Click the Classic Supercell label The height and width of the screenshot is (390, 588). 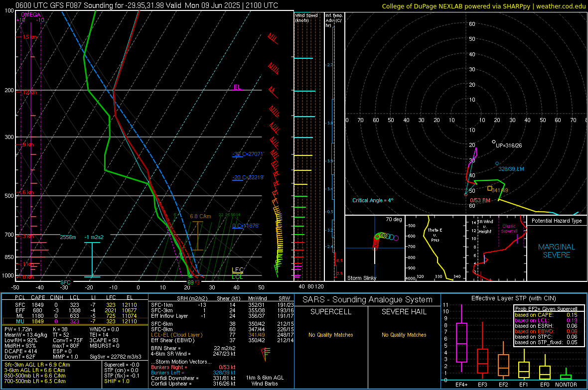[509, 229]
